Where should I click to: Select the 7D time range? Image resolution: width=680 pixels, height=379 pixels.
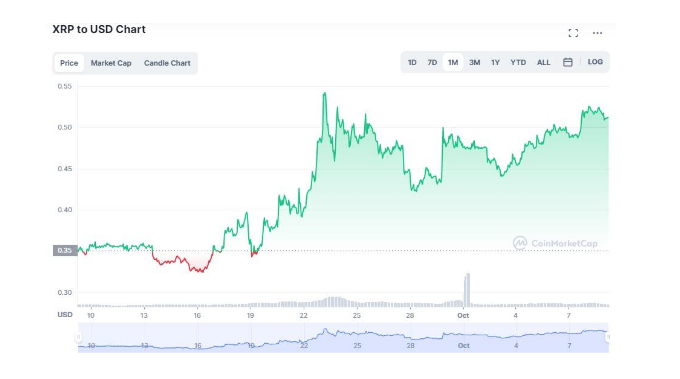click(432, 62)
